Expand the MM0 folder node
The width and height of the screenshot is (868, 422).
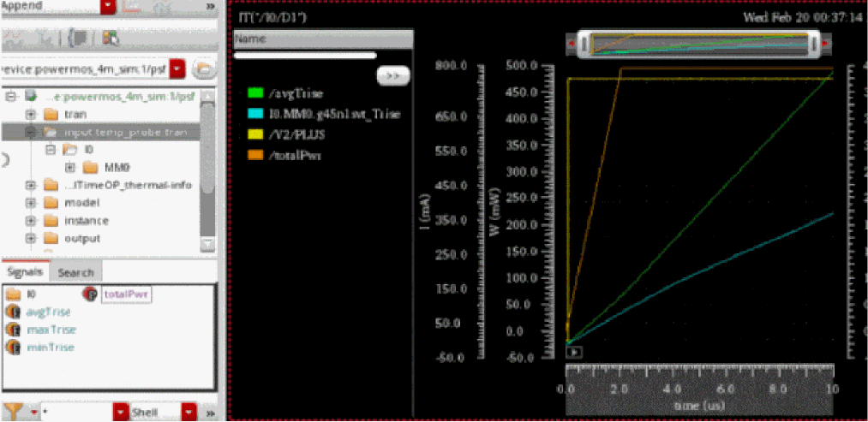pos(70,167)
